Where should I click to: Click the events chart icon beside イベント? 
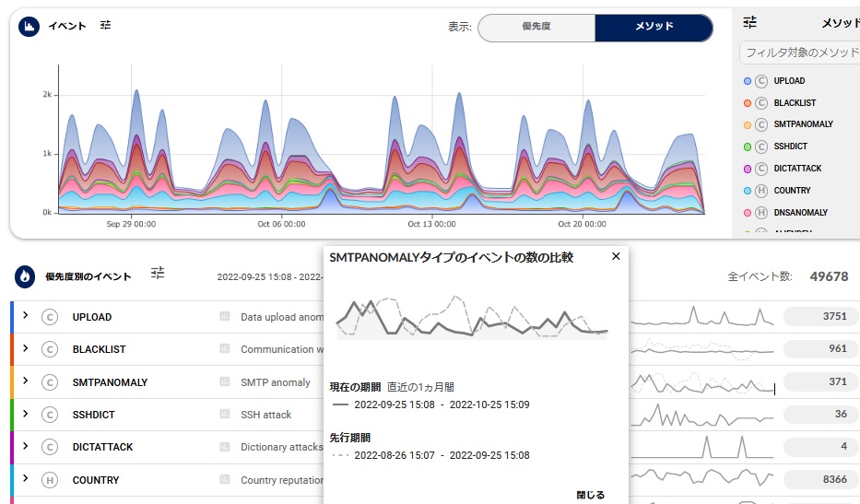tap(29, 27)
